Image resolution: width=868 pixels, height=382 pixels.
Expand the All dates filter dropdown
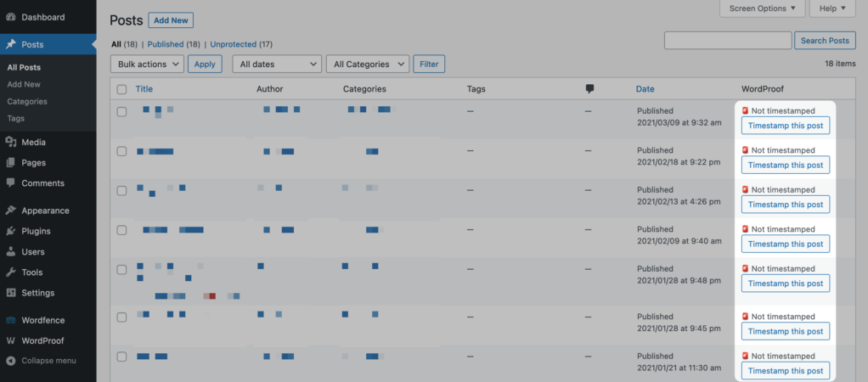[x=277, y=64]
